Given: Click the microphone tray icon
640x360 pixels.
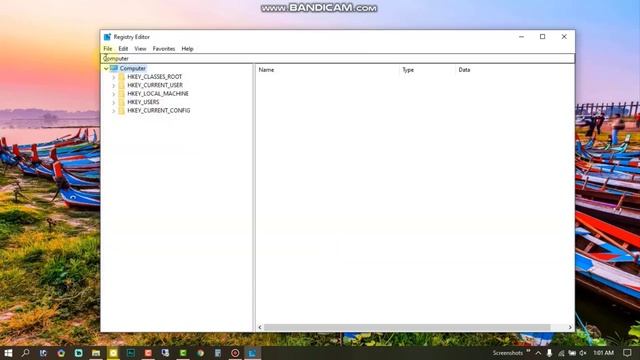Looking at the screenshot, I should point(549,353).
